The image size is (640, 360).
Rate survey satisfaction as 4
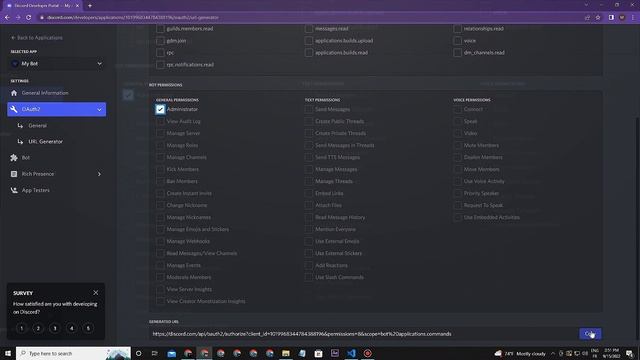71,328
